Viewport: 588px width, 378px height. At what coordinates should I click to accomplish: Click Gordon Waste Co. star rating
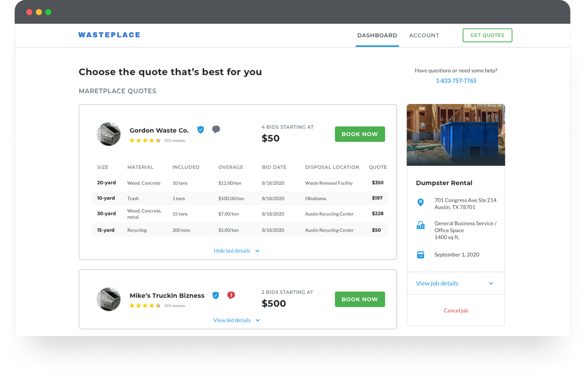pyautogui.click(x=145, y=140)
